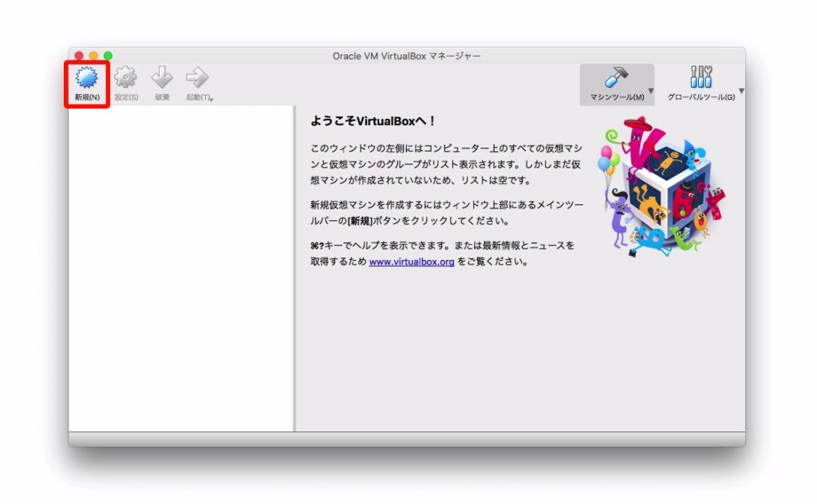Click the paragraph beginning このウィンドウの左側には

tap(447, 164)
